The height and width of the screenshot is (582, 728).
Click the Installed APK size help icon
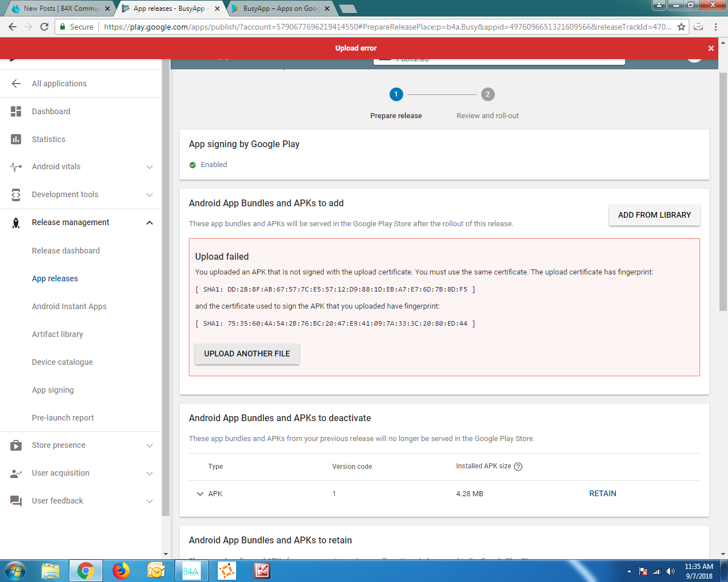tap(518, 467)
